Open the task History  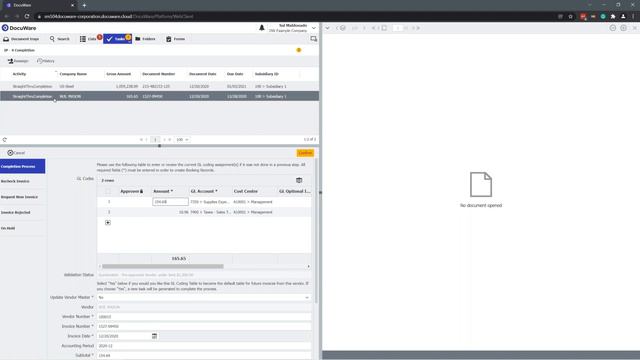[x=45, y=61]
